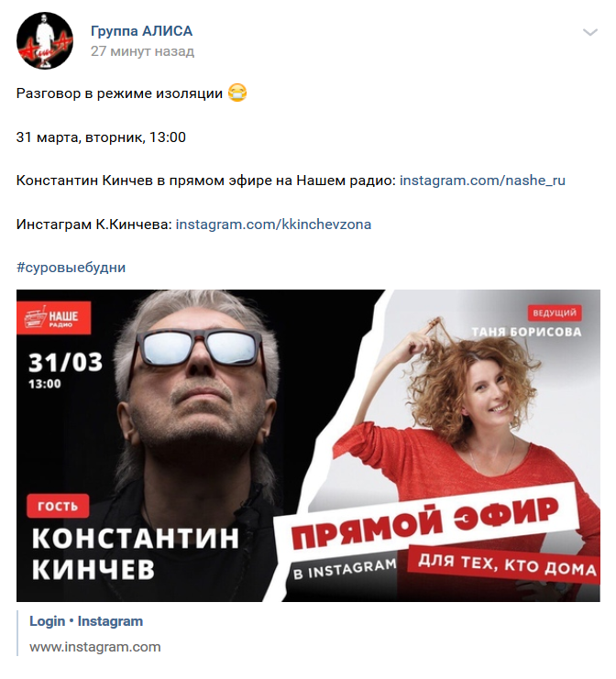The image size is (616, 679).
Task: Click the www.instagram.com preview URL
Action: (95, 647)
